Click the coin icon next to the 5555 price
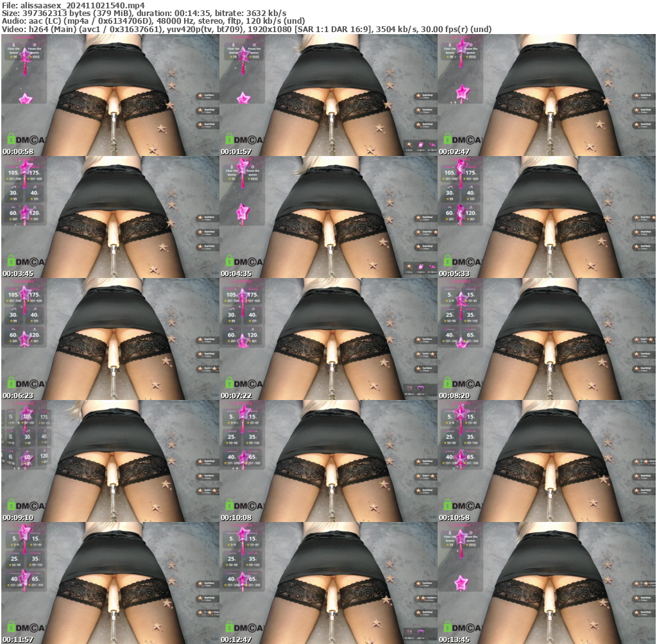The image size is (657, 644). point(30,57)
